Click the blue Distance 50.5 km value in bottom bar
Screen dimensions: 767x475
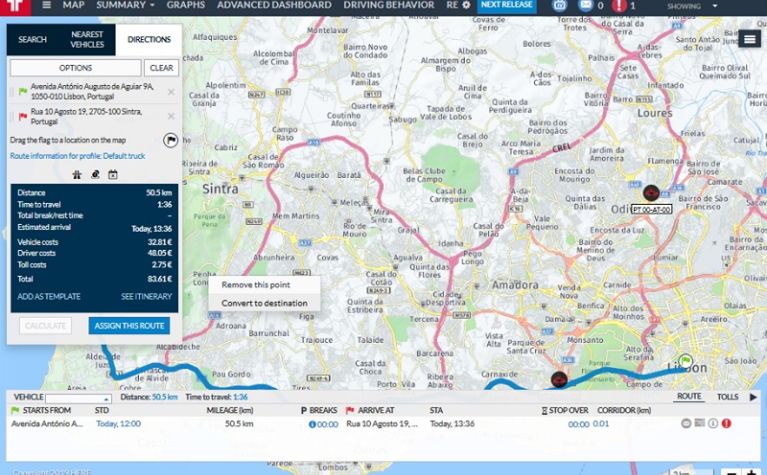(164, 397)
